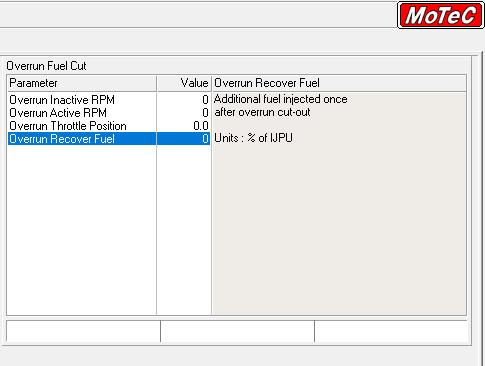The image size is (485, 366).
Task: Select the Overrun Throttle Position row
Action: pos(109,126)
